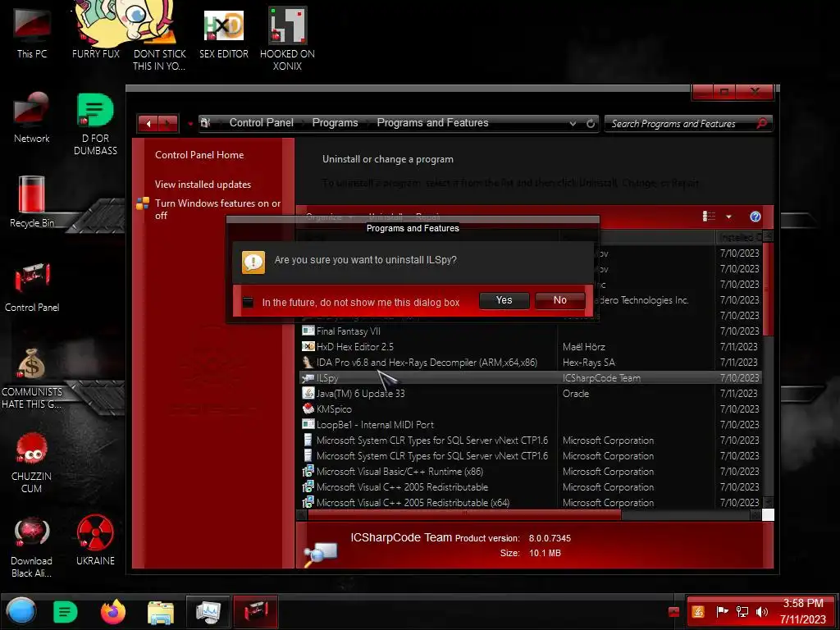840x630 pixels.
Task: Click Control Panel in the breadcrumb
Action: 262,123
